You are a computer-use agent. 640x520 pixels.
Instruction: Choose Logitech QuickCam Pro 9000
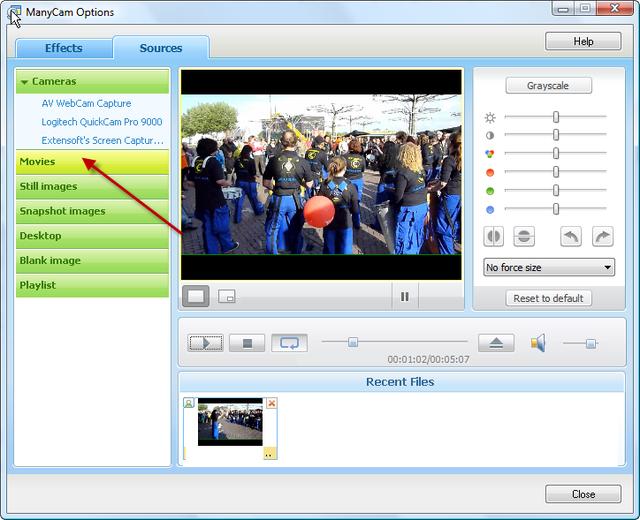coord(102,122)
